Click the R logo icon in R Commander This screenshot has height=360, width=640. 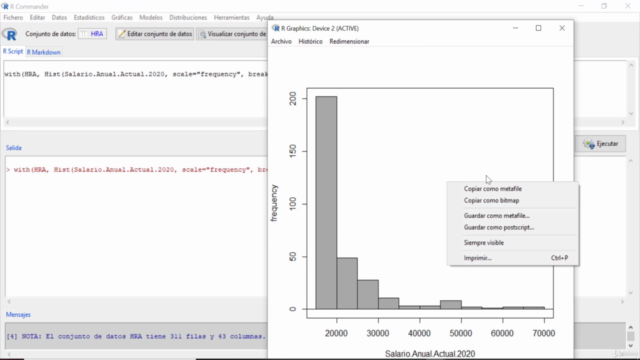pos(10,34)
